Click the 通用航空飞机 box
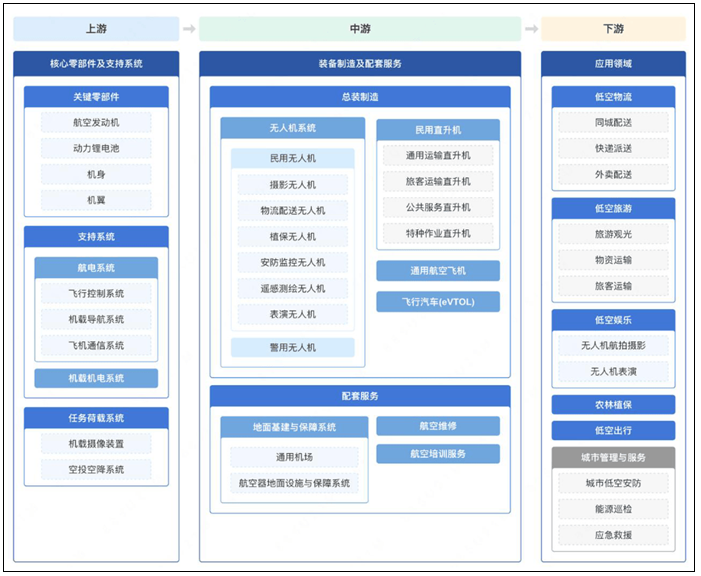 point(438,271)
